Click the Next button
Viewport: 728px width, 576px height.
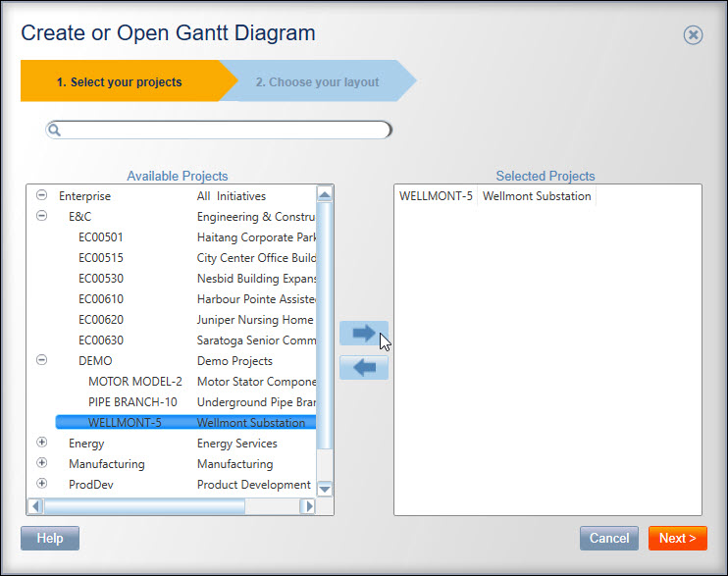(x=677, y=539)
